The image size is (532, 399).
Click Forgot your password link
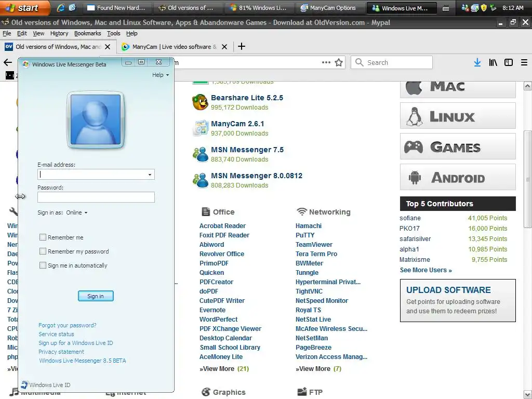point(67,325)
